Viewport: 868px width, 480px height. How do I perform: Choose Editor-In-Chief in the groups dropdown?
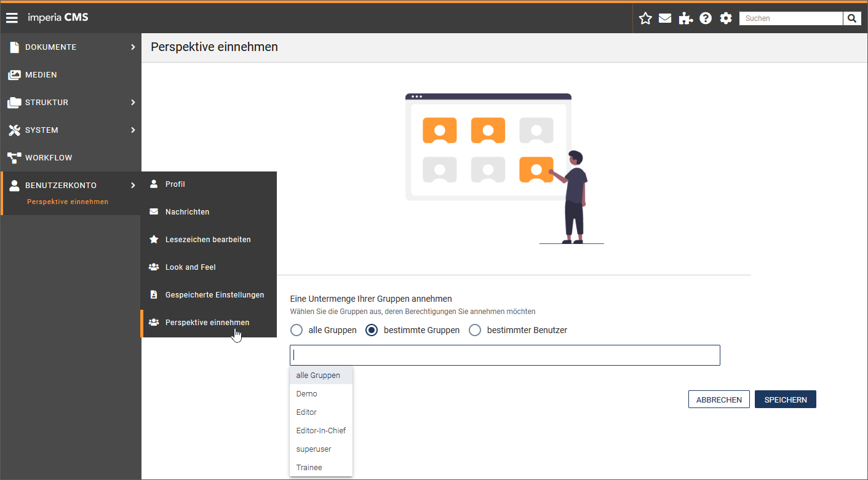coord(321,431)
